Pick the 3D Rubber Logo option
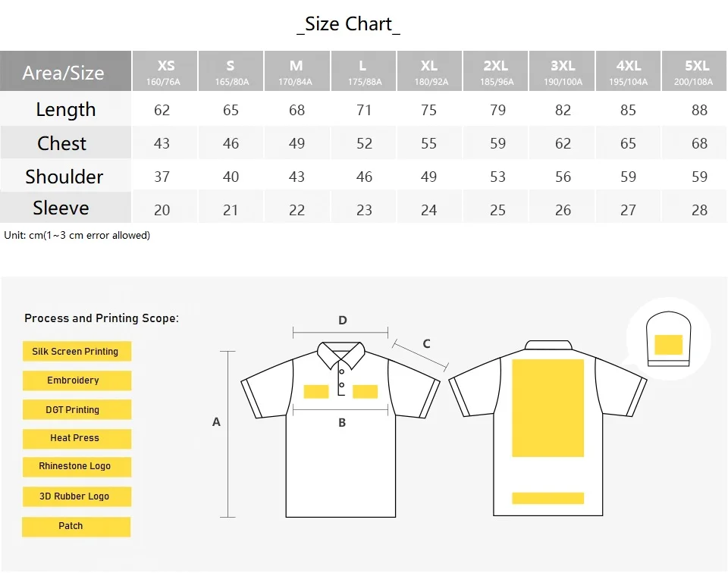The width and height of the screenshot is (728, 573). [75, 496]
